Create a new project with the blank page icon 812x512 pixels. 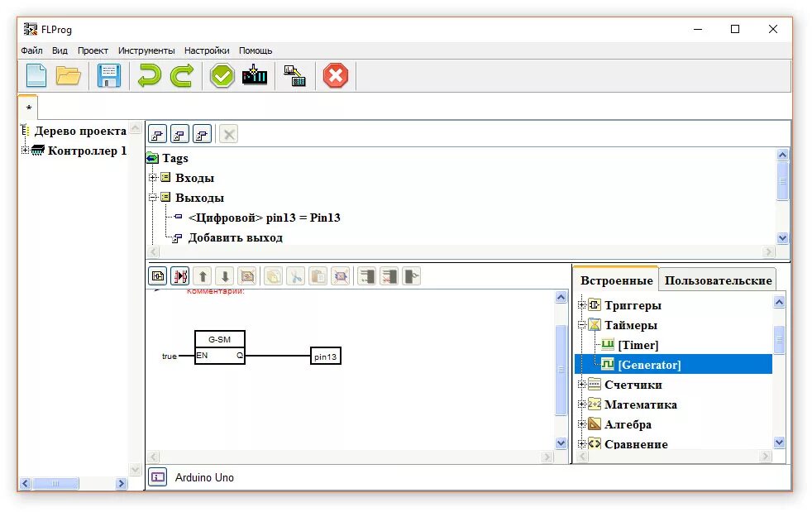(x=36, y=75)
